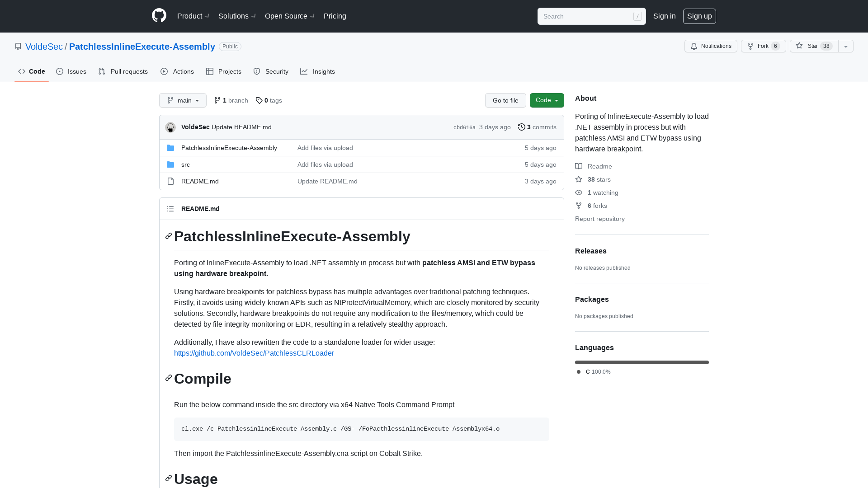Click the Pull requests icon
This screenshot has width=868, height=488.
101,71
